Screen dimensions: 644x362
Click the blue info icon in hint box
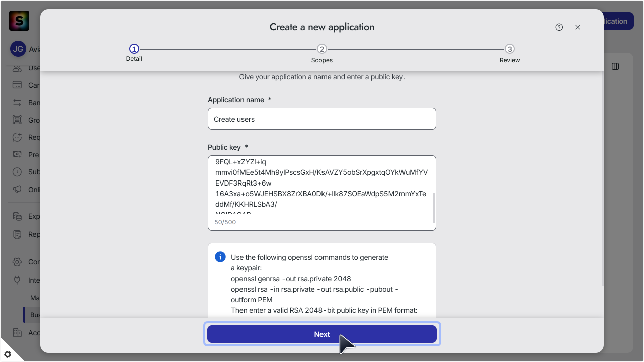220,257
